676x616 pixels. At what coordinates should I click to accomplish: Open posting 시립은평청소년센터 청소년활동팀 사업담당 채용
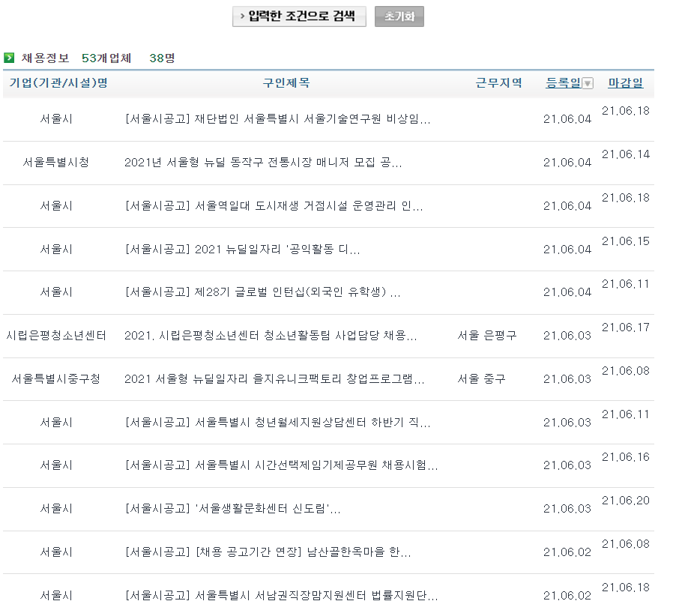click(x=271, y=336)
